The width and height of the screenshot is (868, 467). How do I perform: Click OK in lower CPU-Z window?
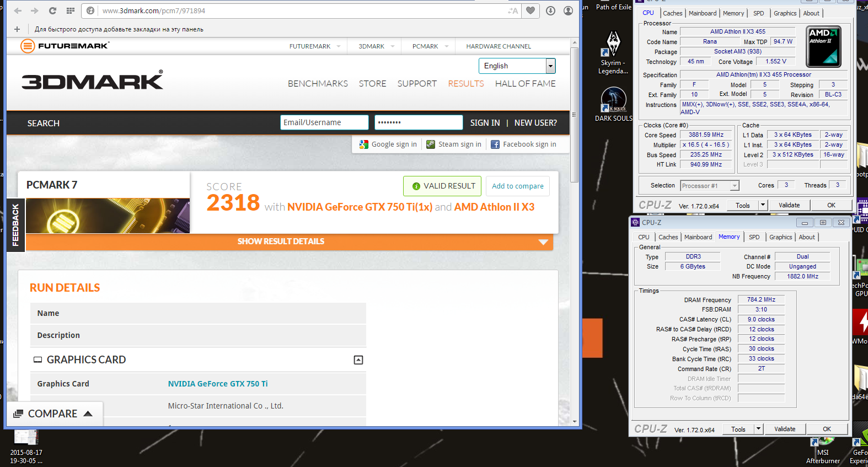[827, 429]
